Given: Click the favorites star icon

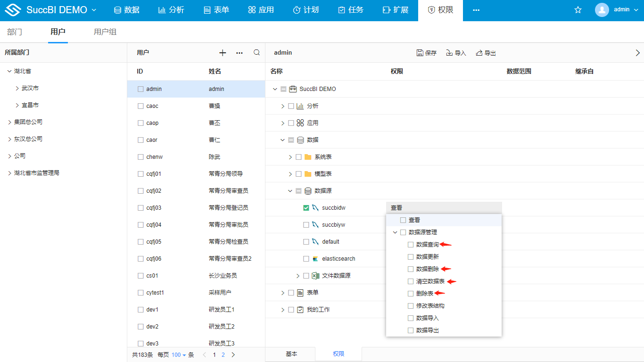Looking at the screenshot, I should pyautogui.click(x=578, y=10).
